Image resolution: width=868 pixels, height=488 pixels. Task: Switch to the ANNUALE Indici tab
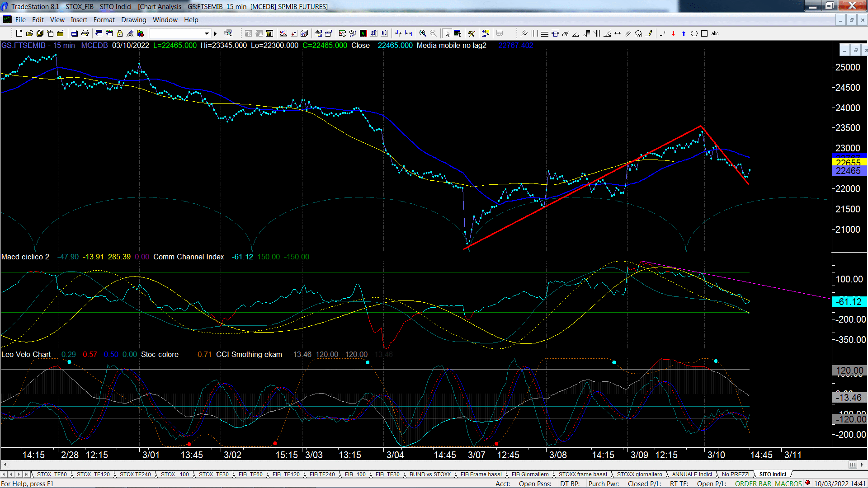click(692, 474)
